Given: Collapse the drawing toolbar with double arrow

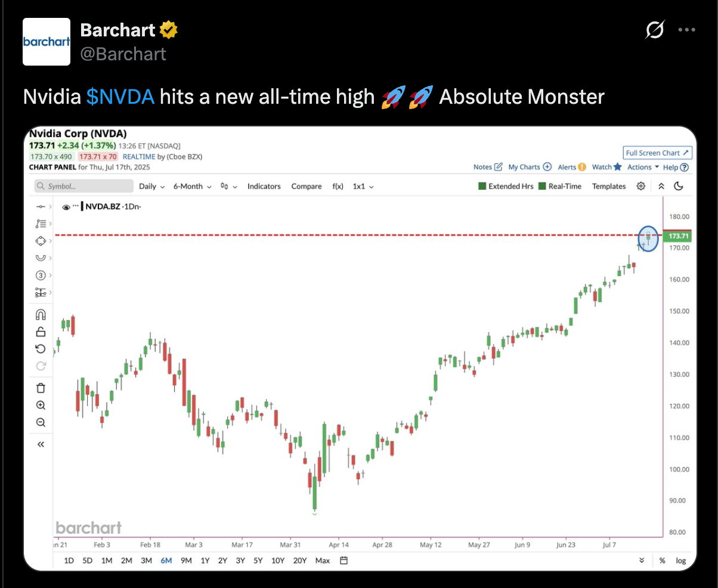Looking at the screenshot, I should coord(41,444).
